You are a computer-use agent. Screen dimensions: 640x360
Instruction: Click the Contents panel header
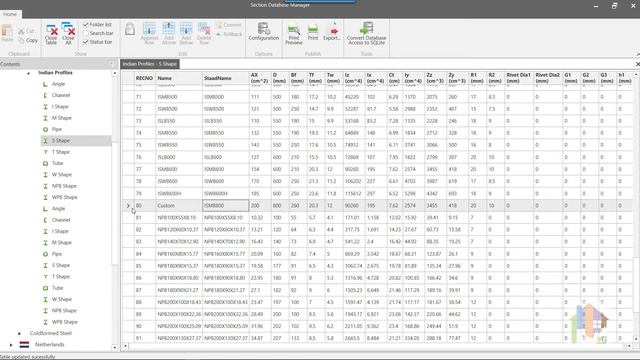click(57, 64)
